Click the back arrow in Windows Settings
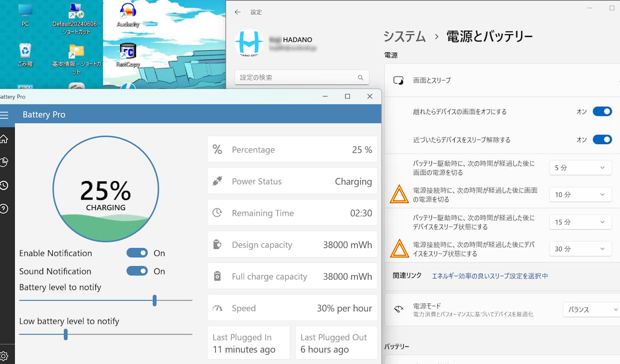 pos(237,12)
